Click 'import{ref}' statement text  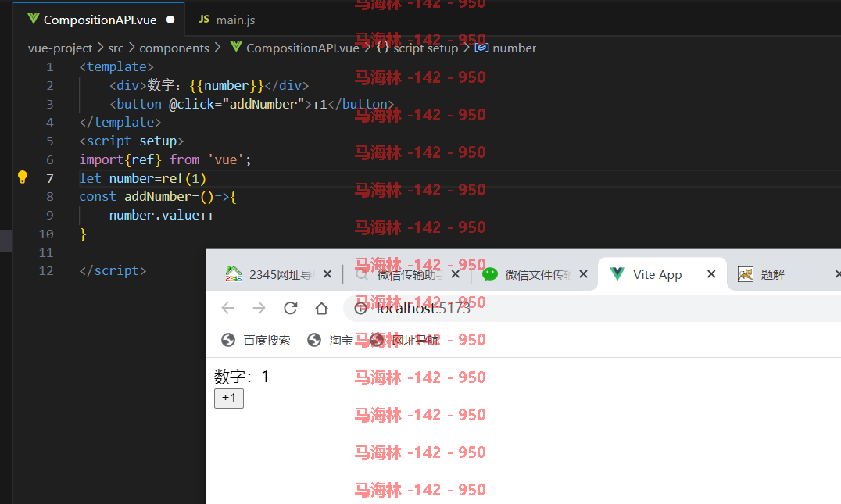click(120, 159)
